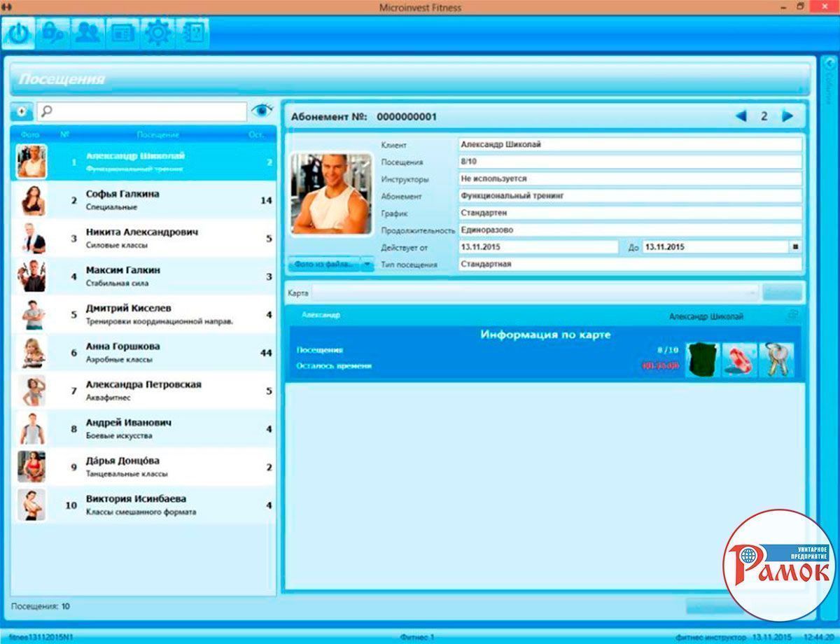Click the photo thumbnail of Максим Галкин
Screen dimensions: 840x644
click(31, 276)
